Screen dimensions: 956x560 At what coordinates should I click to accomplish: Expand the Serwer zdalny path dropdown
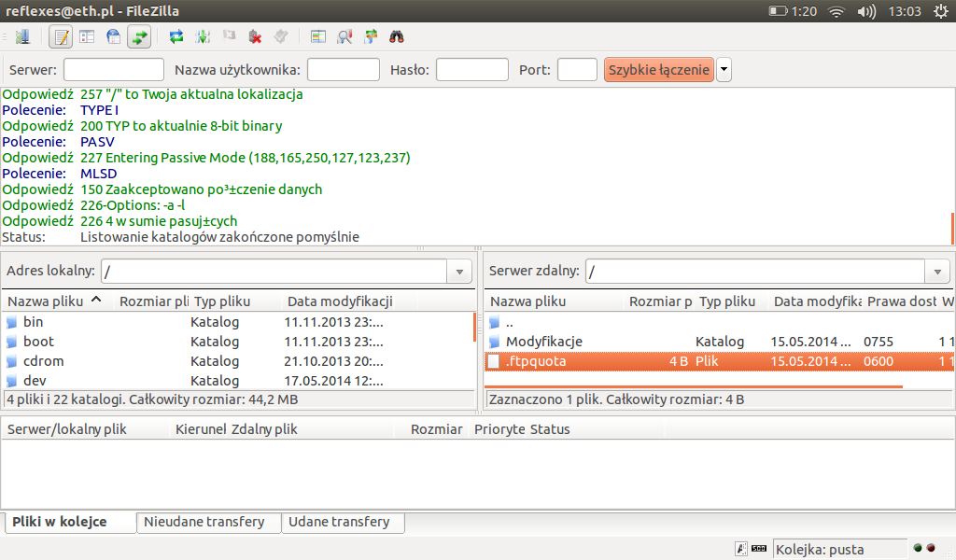pos(936,272)
